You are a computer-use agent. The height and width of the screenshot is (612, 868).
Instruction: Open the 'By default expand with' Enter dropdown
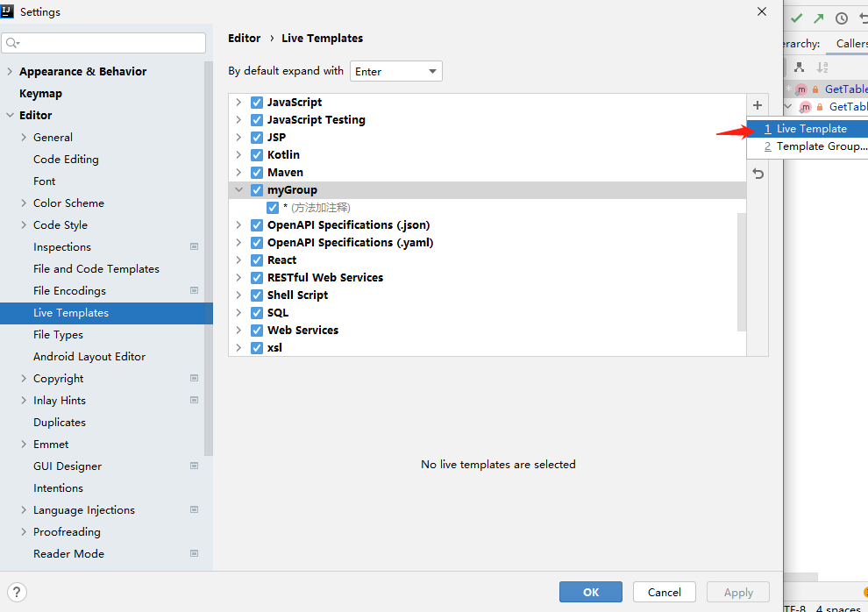point(395,71)
